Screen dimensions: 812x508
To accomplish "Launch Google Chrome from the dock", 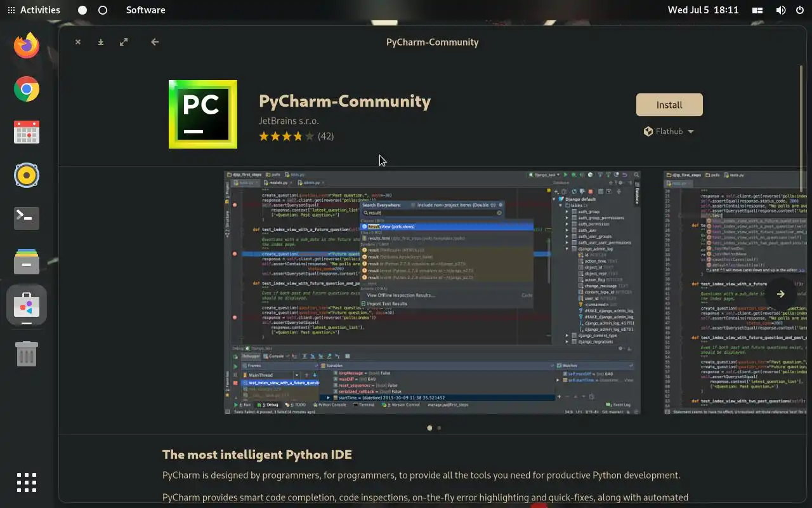I will click(x=26, y=89).
